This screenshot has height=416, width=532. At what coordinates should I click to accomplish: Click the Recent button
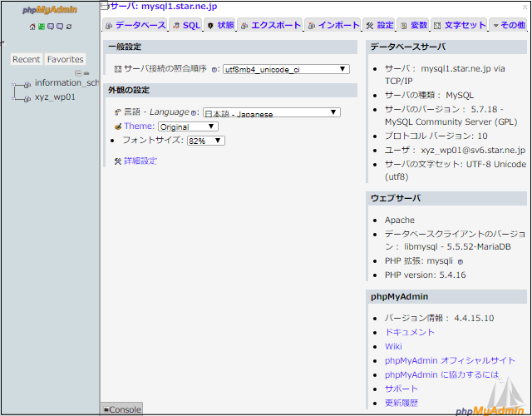click(x=26, y=59)
